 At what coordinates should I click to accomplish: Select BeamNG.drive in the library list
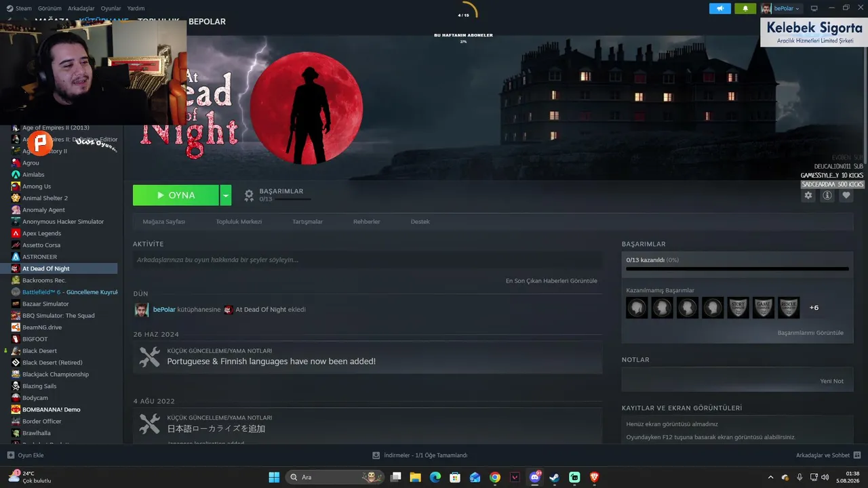pos(42,327)
